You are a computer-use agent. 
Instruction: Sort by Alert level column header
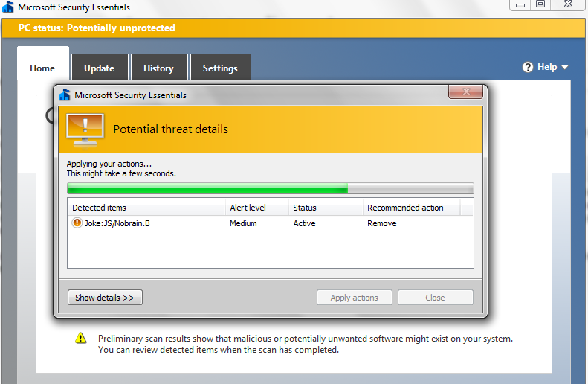pos(257,208)
